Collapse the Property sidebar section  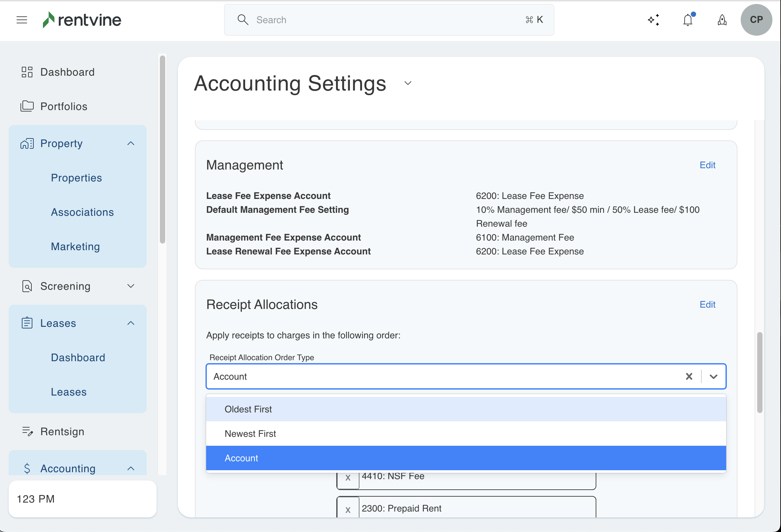pos(131,143)
